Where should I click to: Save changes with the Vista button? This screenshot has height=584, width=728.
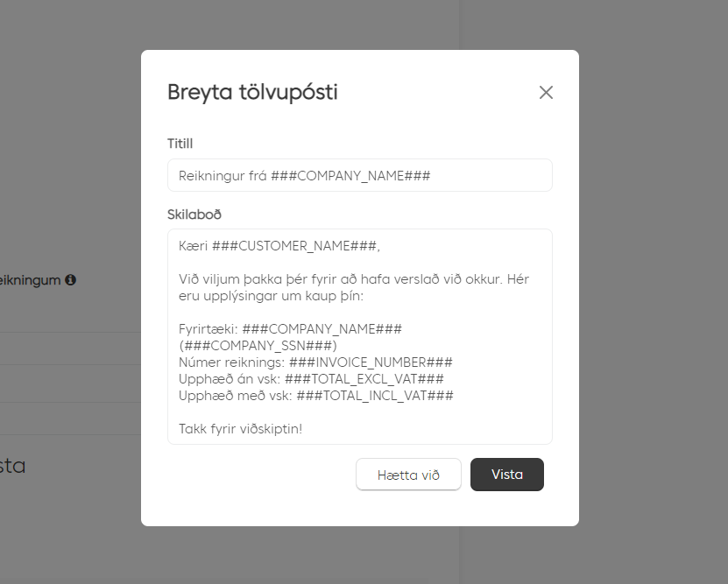[x=507, y=475]
